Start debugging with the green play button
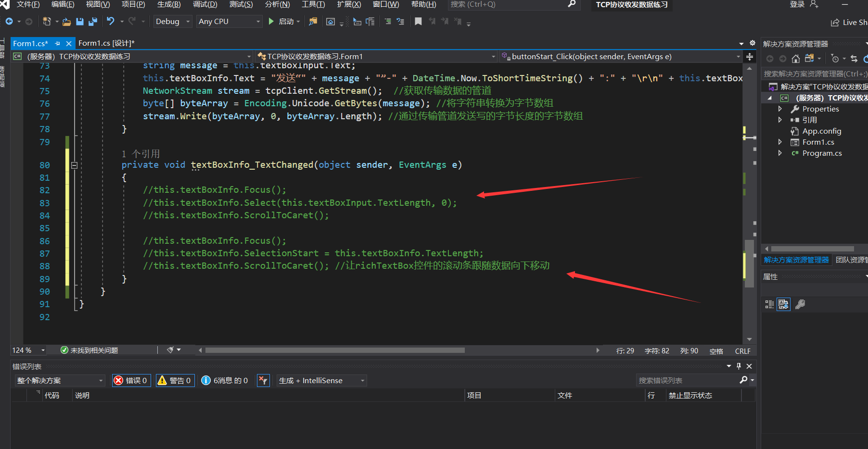 (271, 22)
